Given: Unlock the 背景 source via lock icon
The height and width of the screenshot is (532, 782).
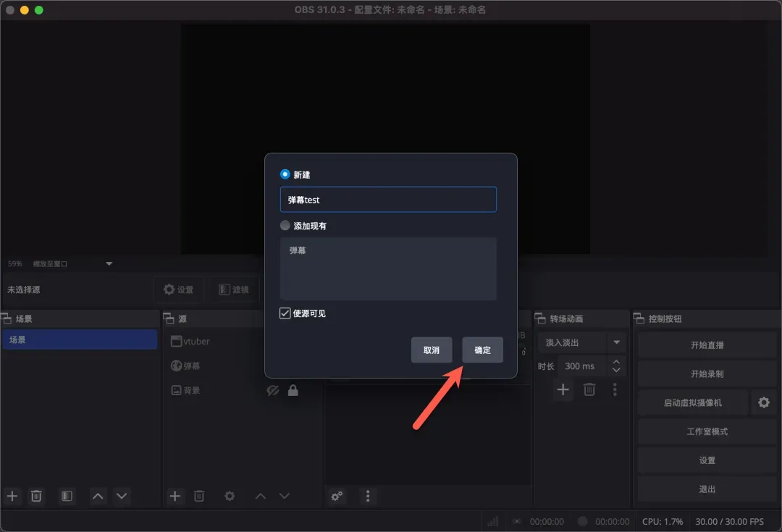Looking at the screenshot, I should pos(293,390).
